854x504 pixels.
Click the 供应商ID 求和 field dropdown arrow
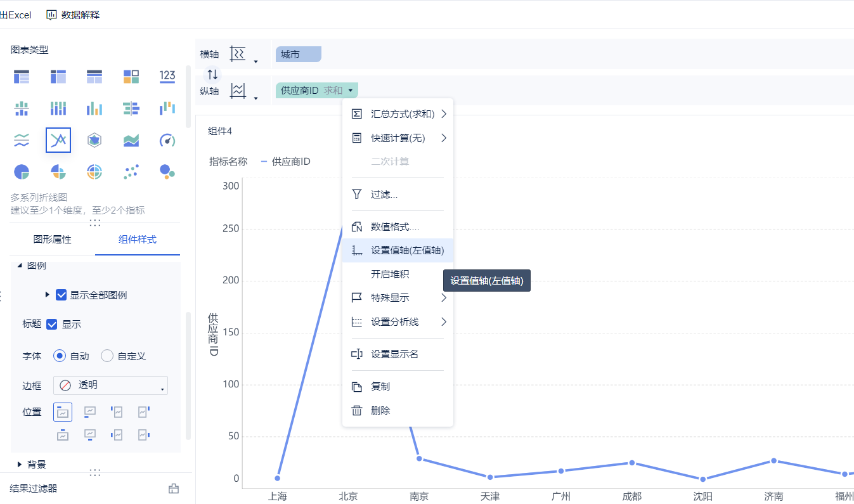click(350, 91)
